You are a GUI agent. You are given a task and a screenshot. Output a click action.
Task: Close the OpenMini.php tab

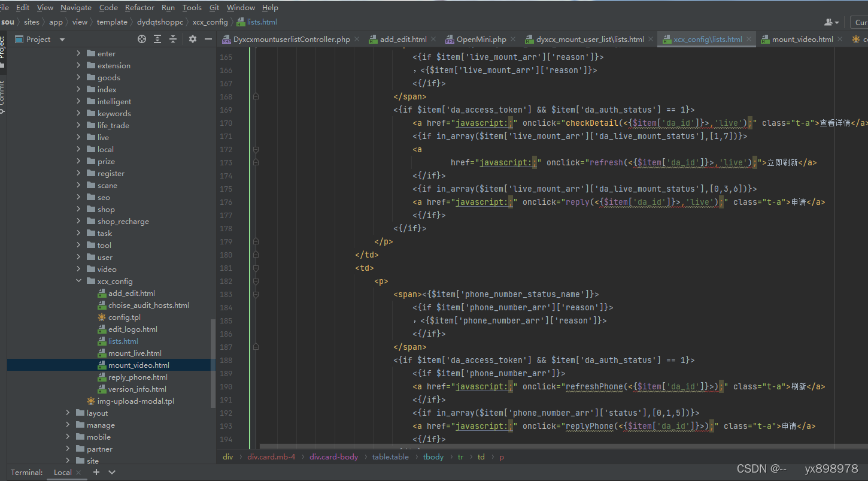[514, 40]
